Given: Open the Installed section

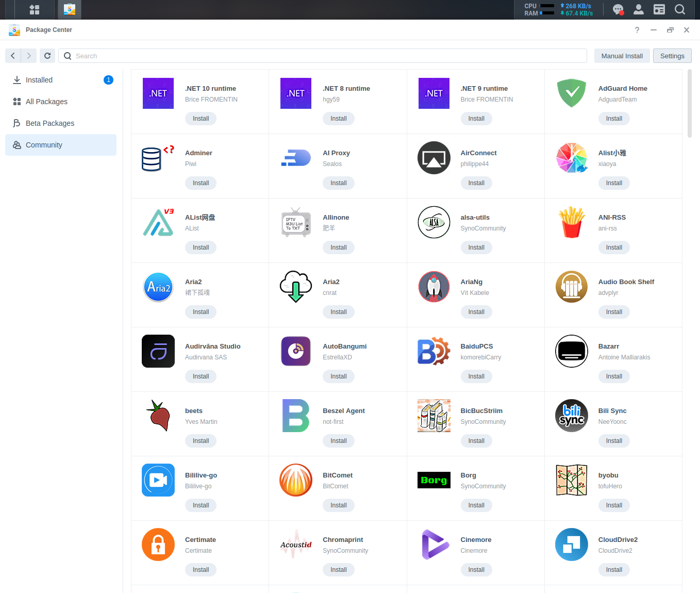Looking at the screenshot, I should point(61,80).
